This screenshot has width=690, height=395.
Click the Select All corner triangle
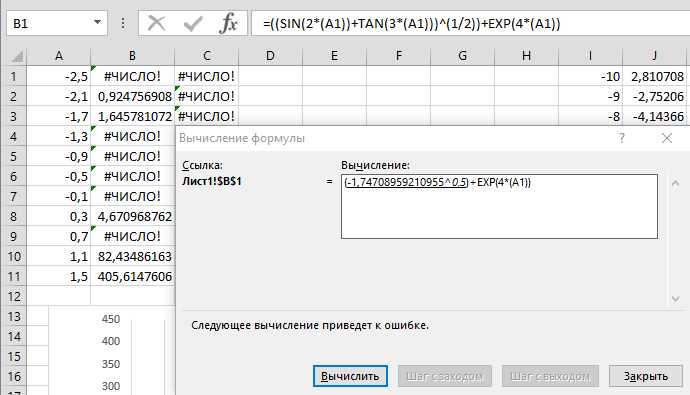(17, 57)
